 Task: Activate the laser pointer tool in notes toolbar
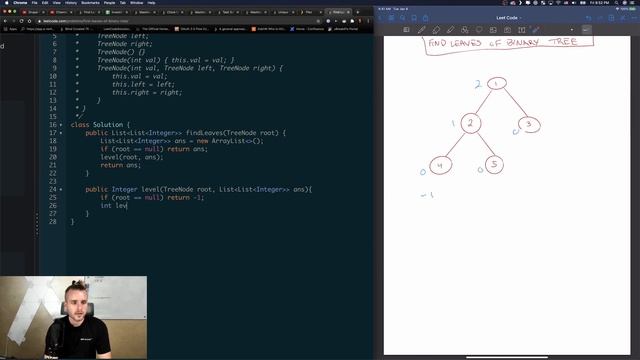pos(536,30)
